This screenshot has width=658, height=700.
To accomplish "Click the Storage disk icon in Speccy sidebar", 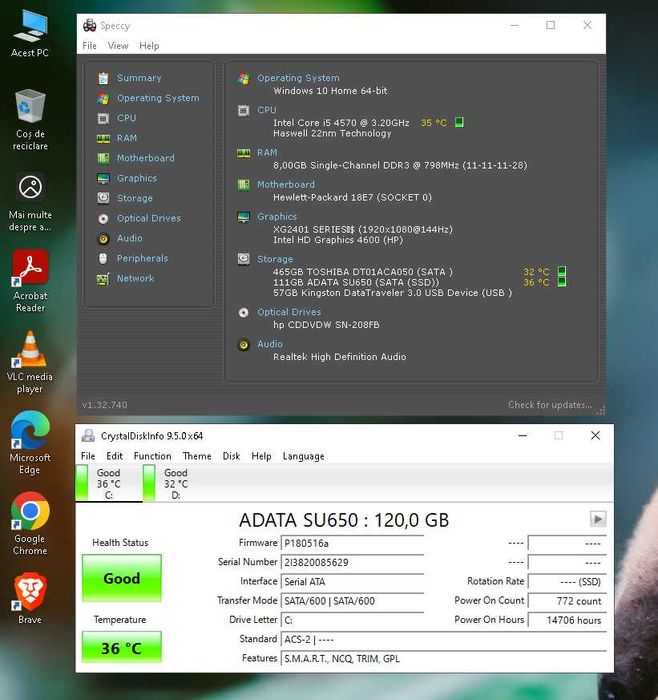I will point(103,198).
